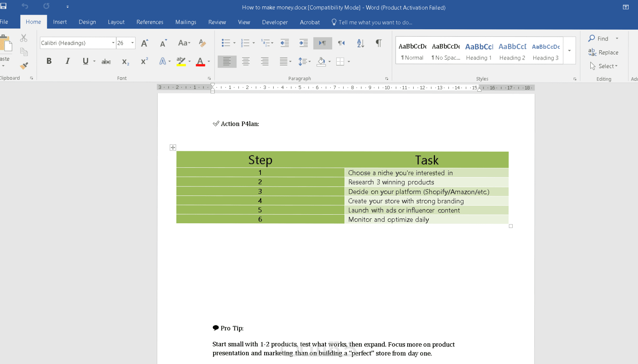
Task: Open the Clipboard pane launcher
Action: coord(32,78)
